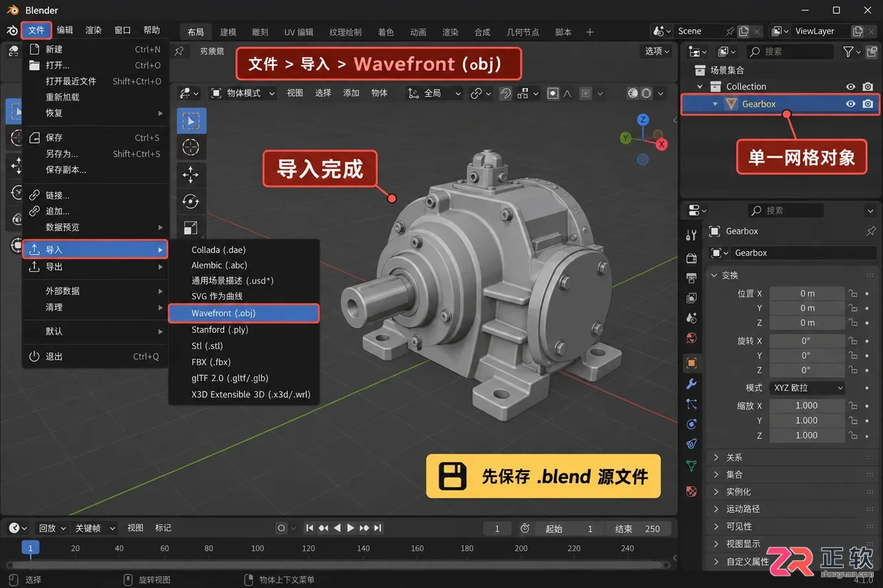Click the location X value field
The width and height of the screenshot is (883, 588).
click(807, 294)
